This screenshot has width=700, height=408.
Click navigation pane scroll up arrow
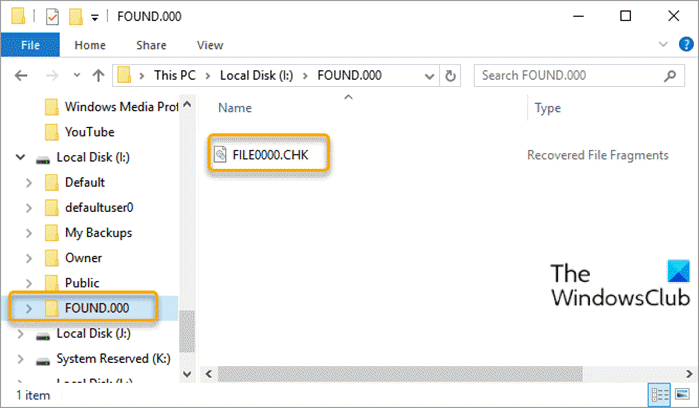(188, 105)
